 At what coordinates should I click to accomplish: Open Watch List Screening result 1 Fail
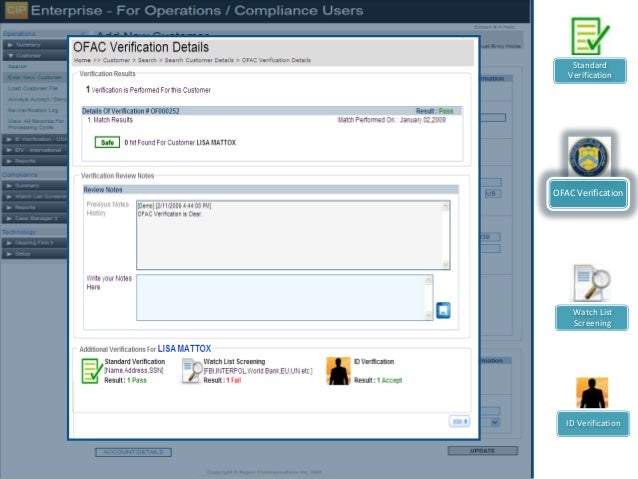234,380
